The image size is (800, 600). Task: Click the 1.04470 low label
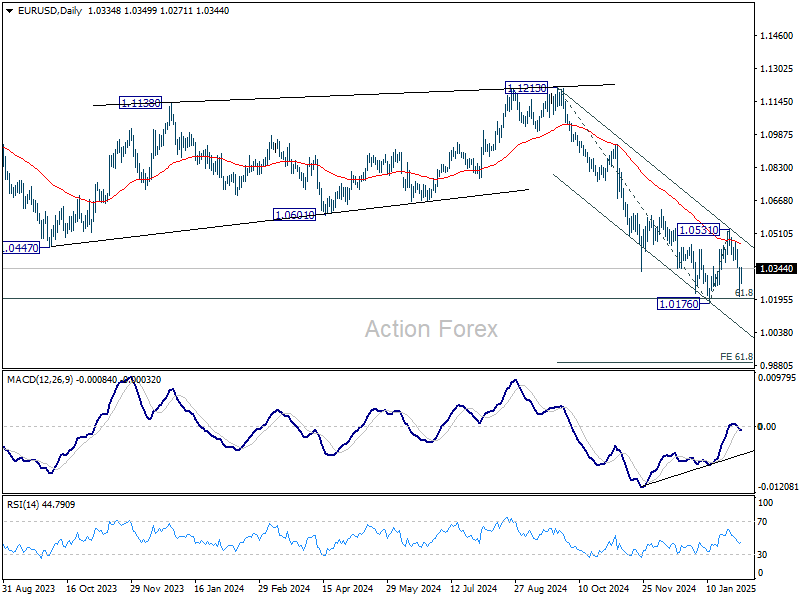pos(20,247)
